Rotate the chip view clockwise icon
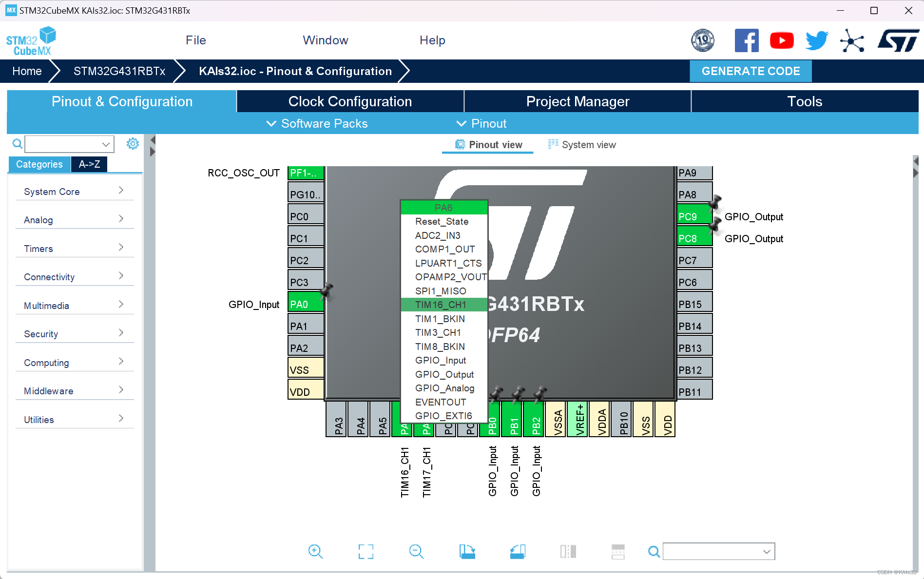The image size is (924, 579). coord(467,551)
